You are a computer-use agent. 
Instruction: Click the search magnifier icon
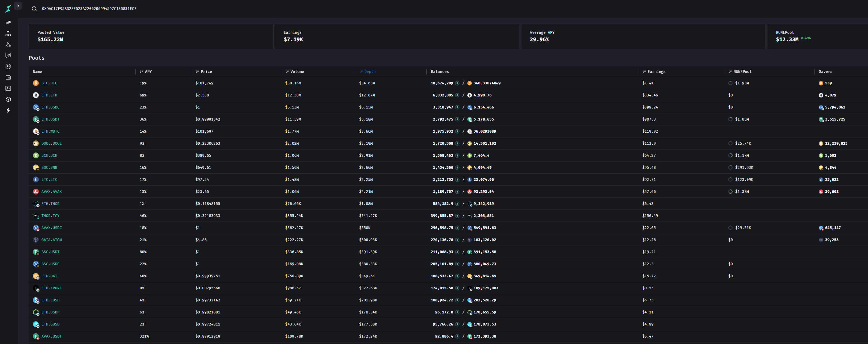(34, 9)
